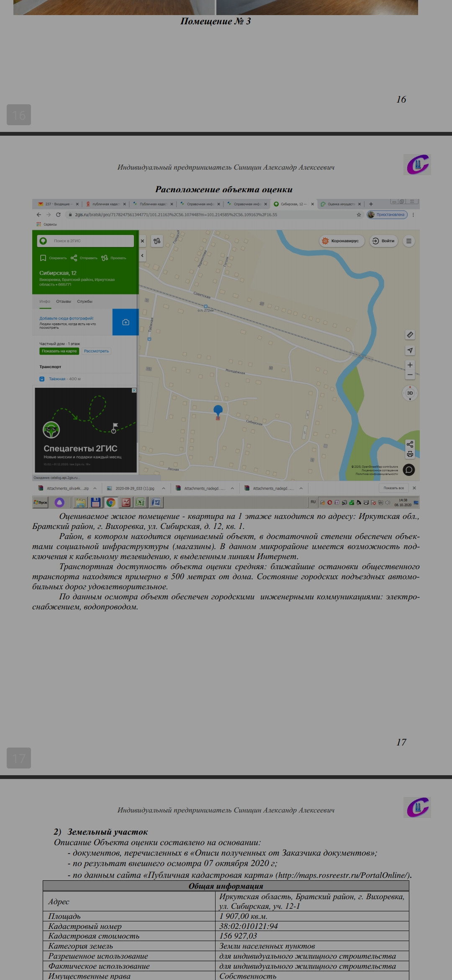Click the 2GIS logo in the search box
The image size is (452, 980).
(43, 241)
